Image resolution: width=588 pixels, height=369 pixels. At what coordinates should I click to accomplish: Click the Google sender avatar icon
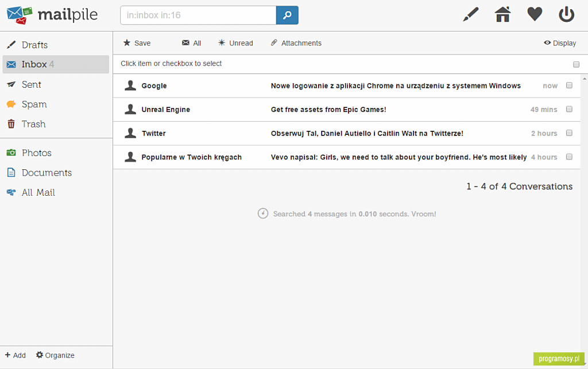(x=130, y=86)
